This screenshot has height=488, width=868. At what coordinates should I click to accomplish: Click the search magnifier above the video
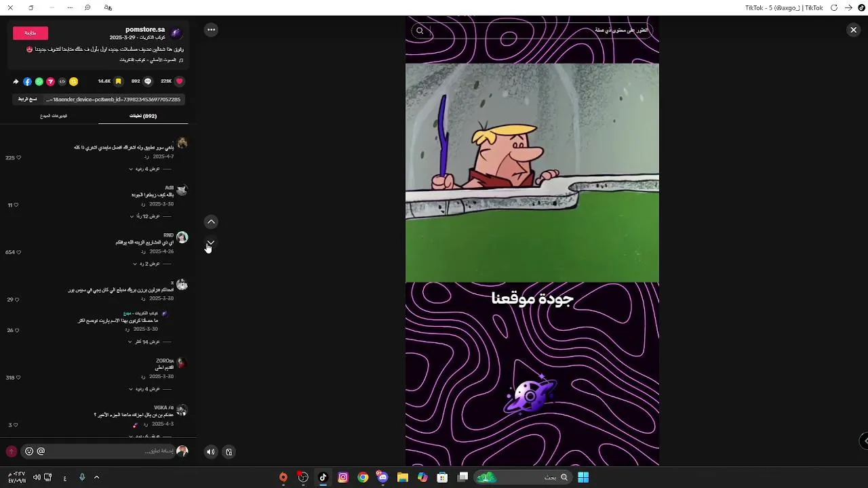tap(420, 30)
